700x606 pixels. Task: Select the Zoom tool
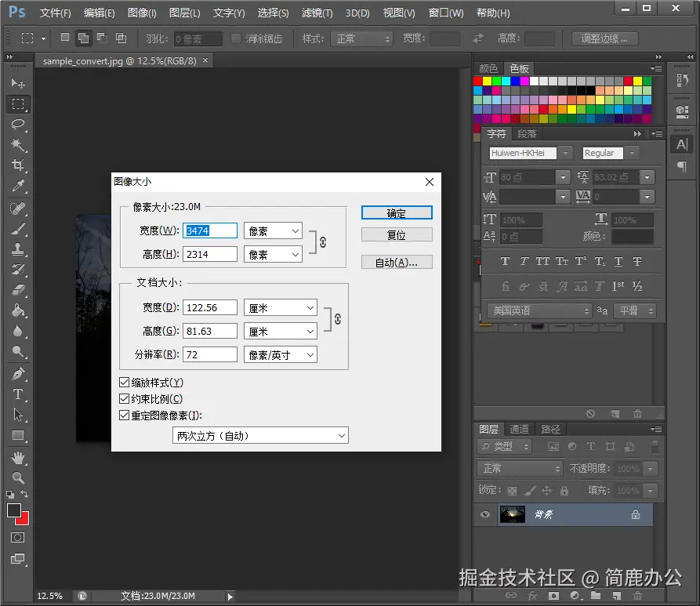coord(18,477)
